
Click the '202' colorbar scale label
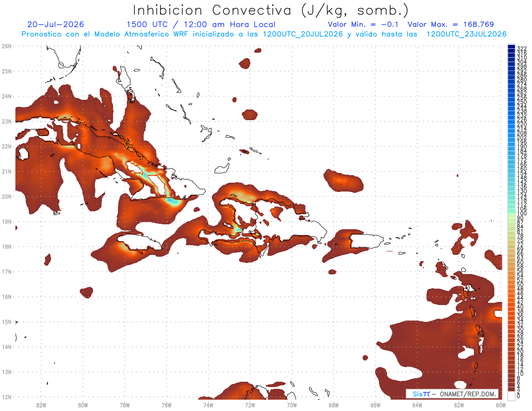point(522,138)
